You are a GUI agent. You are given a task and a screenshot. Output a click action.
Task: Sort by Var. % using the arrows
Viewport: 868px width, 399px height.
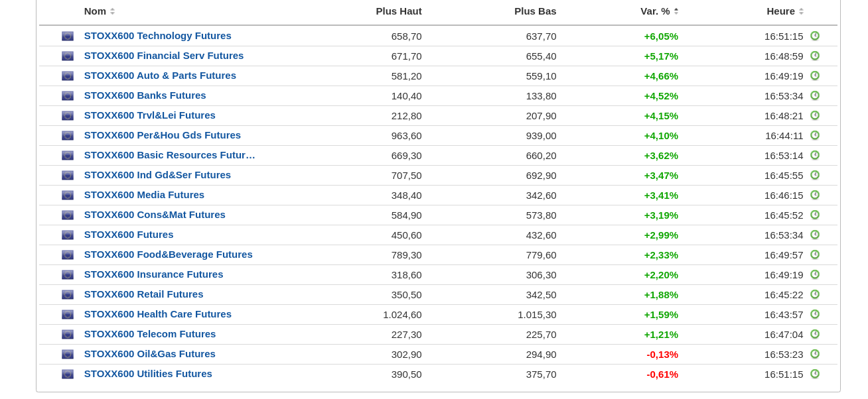click(x=676, y=11)
